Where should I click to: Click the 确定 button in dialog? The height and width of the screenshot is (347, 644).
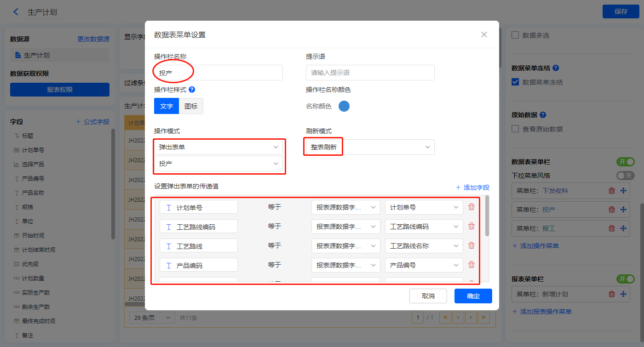(473, 296)
